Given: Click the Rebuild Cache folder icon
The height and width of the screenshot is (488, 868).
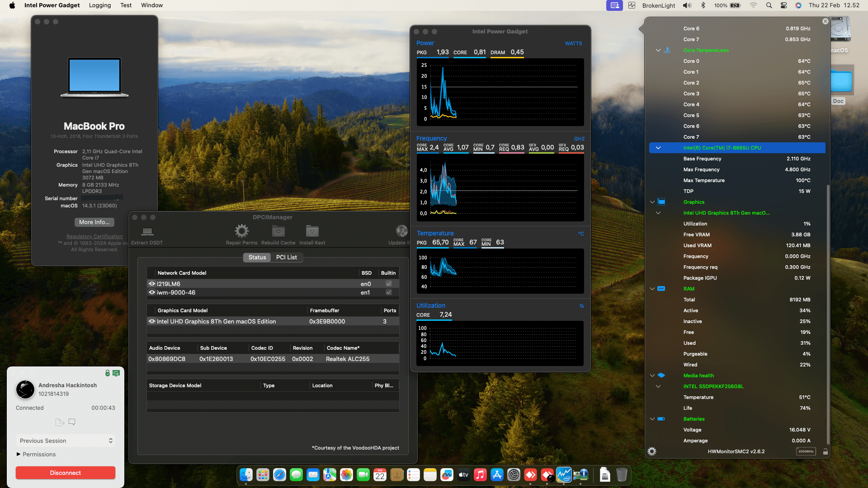Looking at the screenshot, I should pos(278,231).
